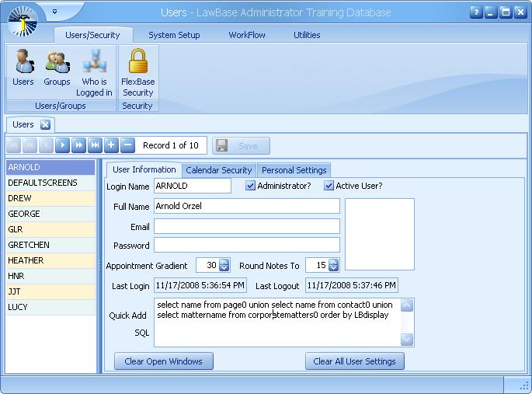Click the Password input field
The image size is (532, 394).
[247, 245]
